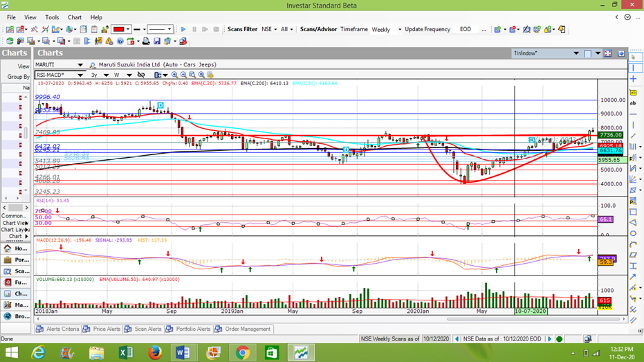The image size is (644, 362).
Task: Open the chart type candlestick dropdown
Action: pos(165,75)
